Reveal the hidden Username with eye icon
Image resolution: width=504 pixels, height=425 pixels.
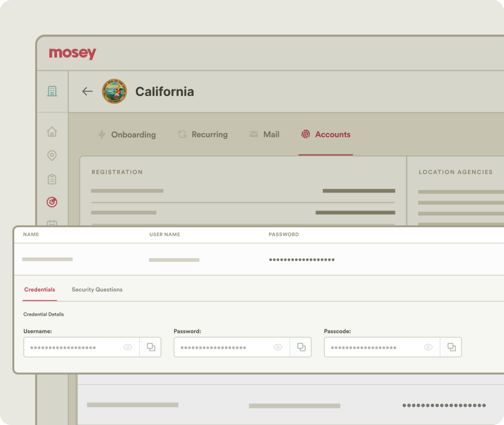[127, 347]
